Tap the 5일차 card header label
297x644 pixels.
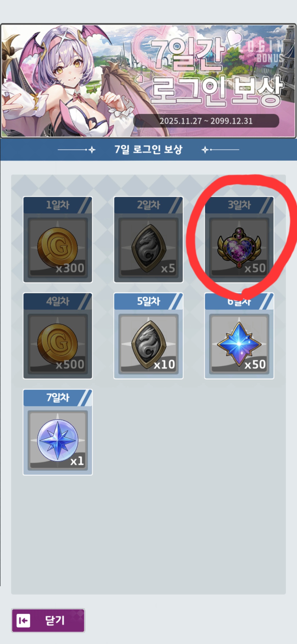148,301
